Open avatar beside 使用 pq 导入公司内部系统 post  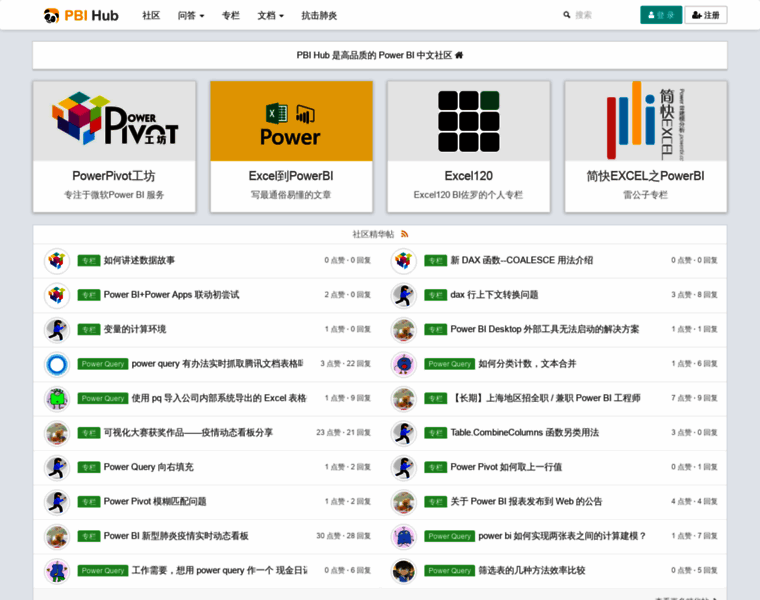click(x=57, y=398)
